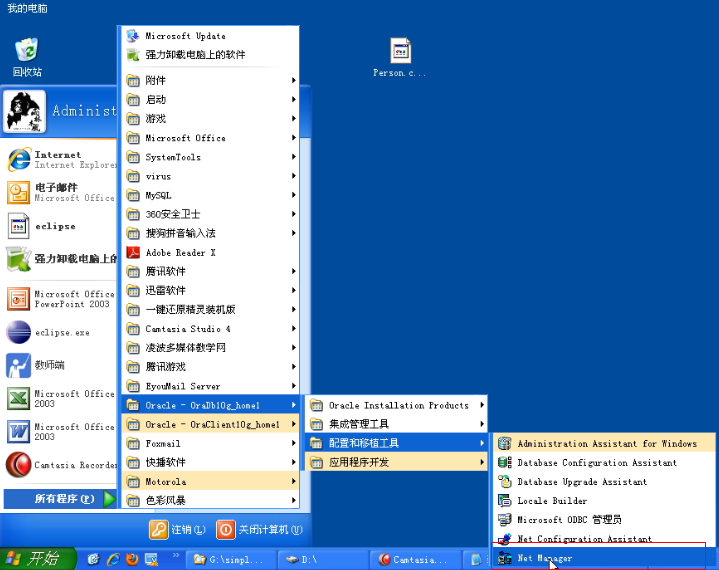Image resolution: width=719 pixels, height=570 pixels.
Task: Click the Internet Explorer quick launch icon
Action: coord(113,559)
